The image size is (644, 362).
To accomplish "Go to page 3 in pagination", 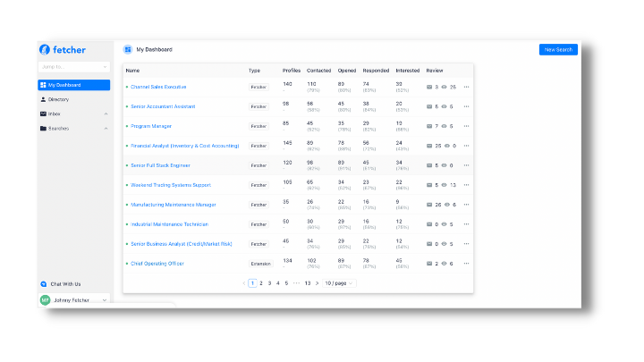I will pos(269,282).
